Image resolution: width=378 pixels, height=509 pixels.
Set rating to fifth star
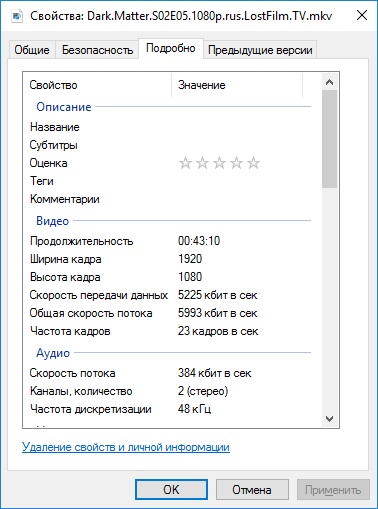(253, 163)
